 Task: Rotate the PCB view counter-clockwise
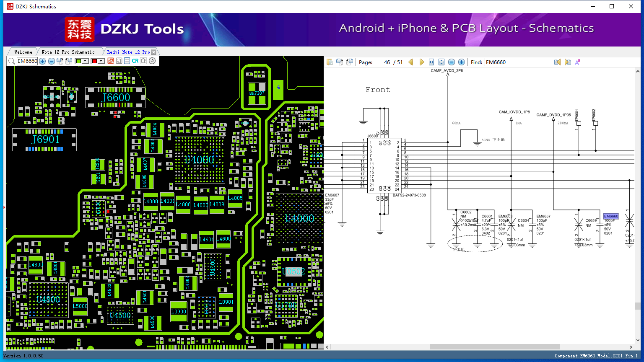(69, 61)
